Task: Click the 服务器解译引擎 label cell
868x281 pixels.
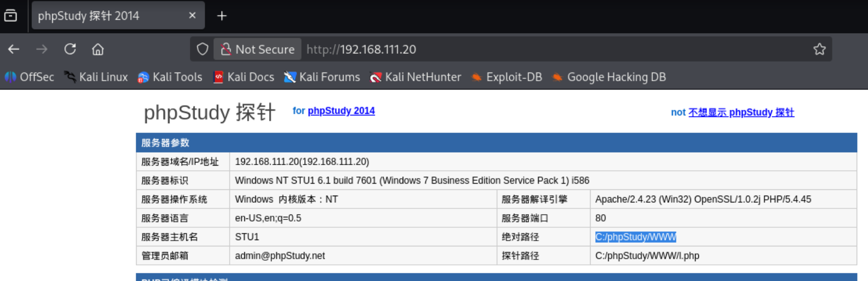Action: 543,199
